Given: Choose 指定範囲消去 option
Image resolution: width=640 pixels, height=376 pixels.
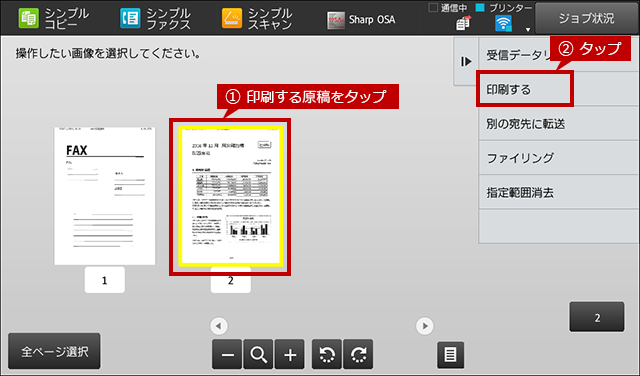Looking at the screenshot, I should coord(559,192).
